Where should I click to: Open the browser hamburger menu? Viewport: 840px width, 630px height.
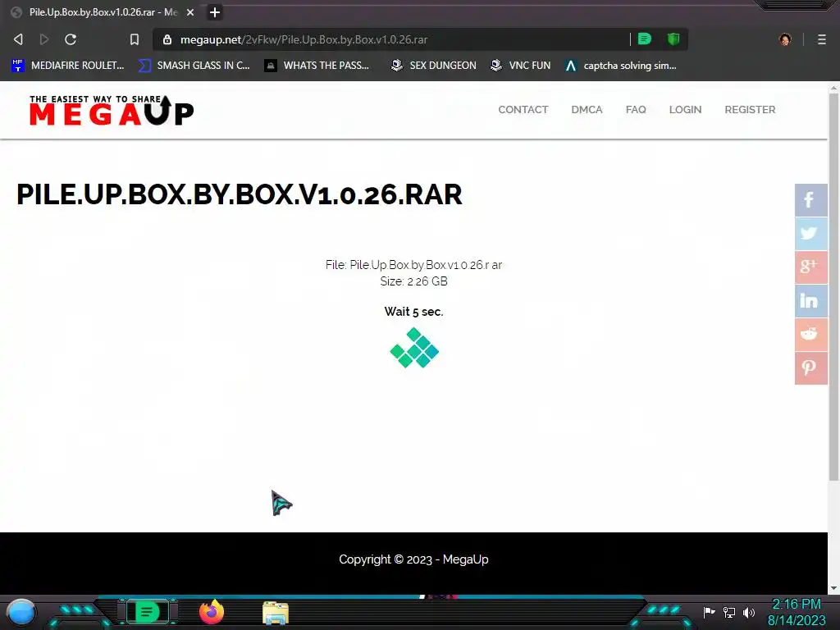coord(821,39)
